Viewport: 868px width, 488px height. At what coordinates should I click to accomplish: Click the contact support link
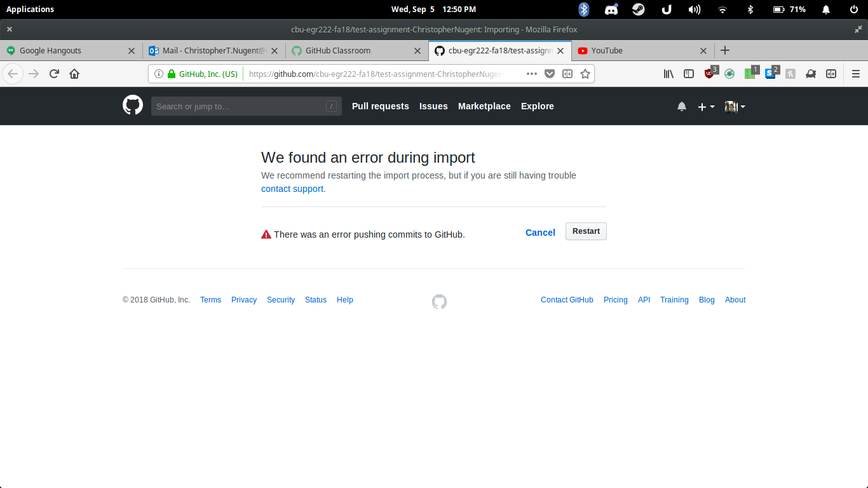tap(292, 189)
